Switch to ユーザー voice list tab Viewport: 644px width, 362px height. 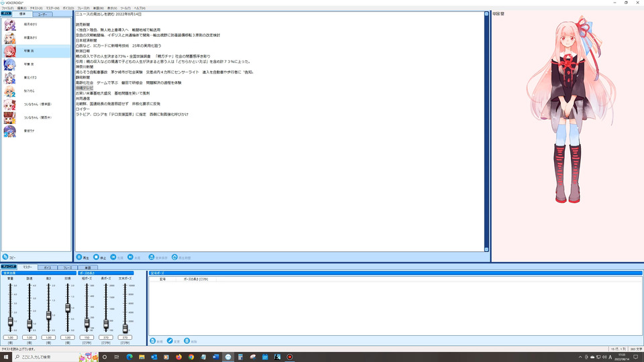click(x=42, y=14)
